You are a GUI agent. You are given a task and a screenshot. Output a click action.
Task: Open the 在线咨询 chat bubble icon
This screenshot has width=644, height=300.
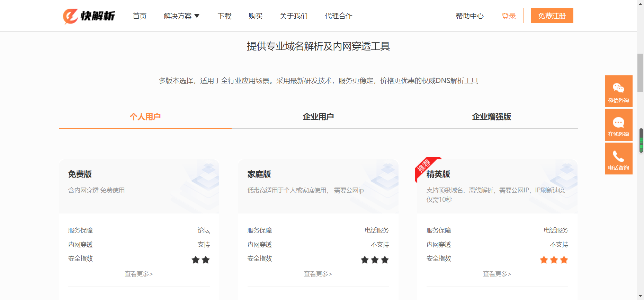[618, 122]
